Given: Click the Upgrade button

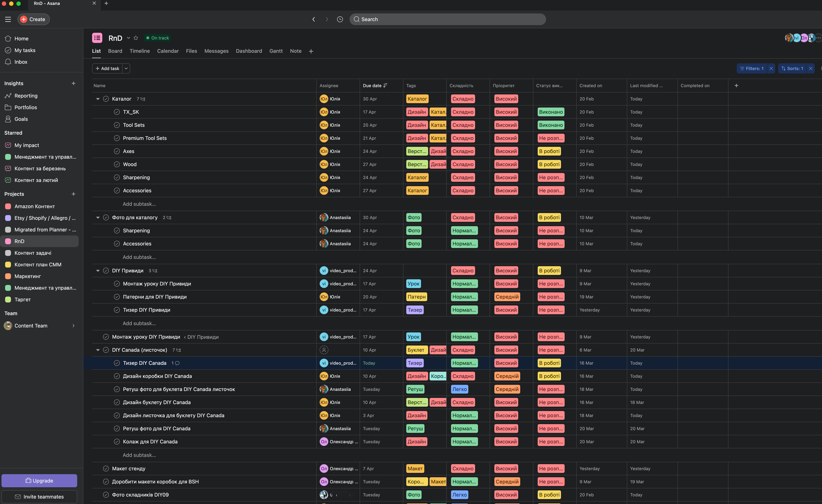Looking at the screenshot, I should coord(39,481).
